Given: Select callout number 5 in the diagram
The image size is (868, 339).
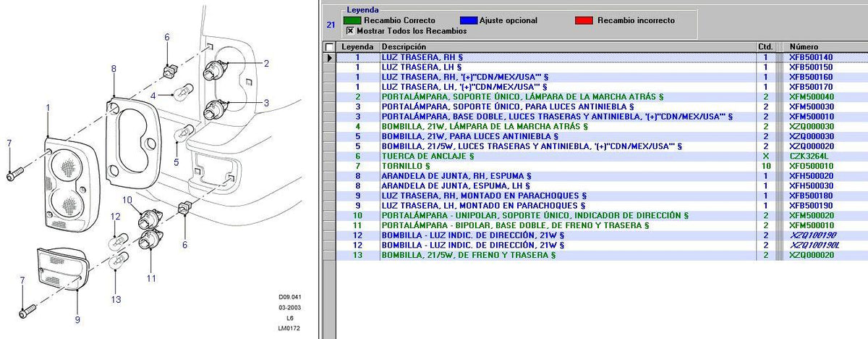Looking at the screenshot, I should [176, 162].
